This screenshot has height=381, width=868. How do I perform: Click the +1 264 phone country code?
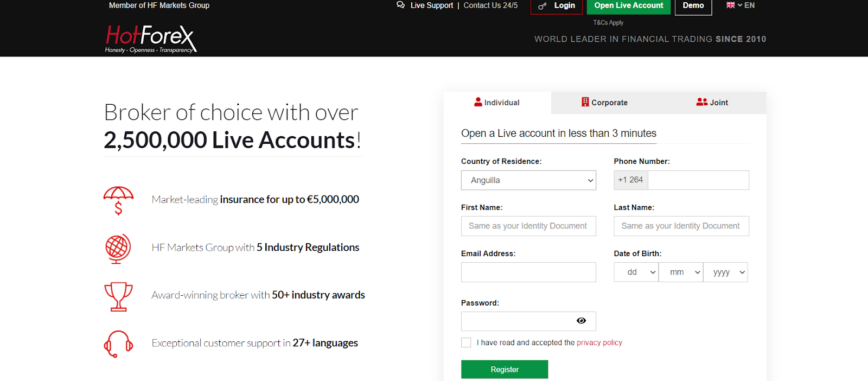[x=631, y=180]
